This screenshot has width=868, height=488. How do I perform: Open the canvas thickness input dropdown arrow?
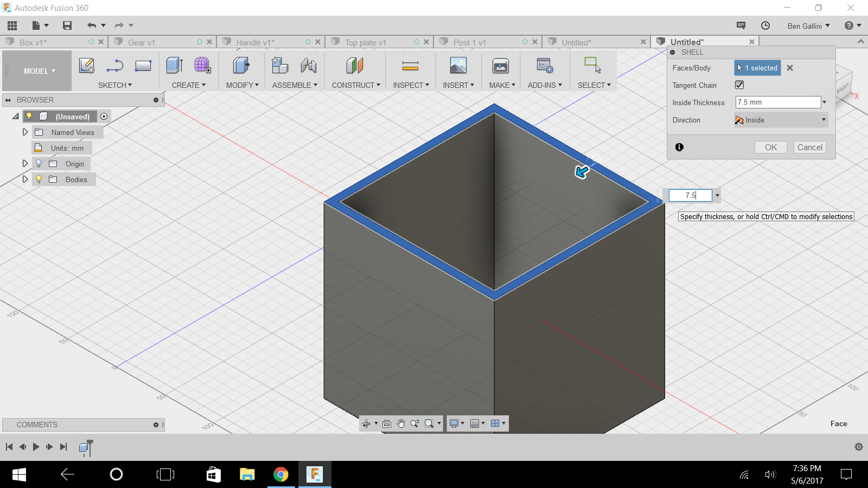coord(717,195)
